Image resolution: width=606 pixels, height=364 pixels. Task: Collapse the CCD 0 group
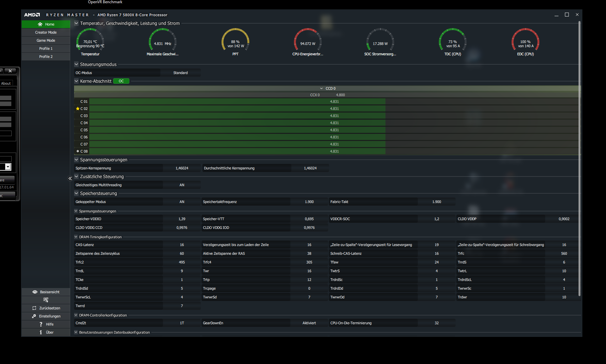(x=321, y=89)
